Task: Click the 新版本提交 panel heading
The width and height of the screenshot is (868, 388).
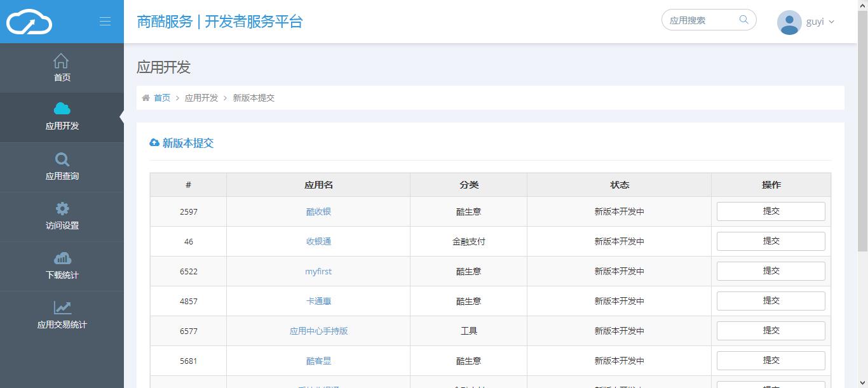Action: (x=188, y=143)
